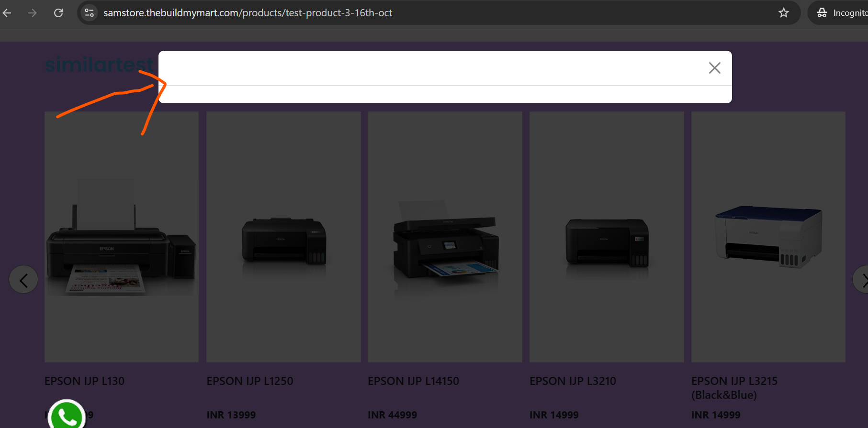Open the EPSON IJP L130 product image
This screenshot has height=428, width=868.
point(122,237)
